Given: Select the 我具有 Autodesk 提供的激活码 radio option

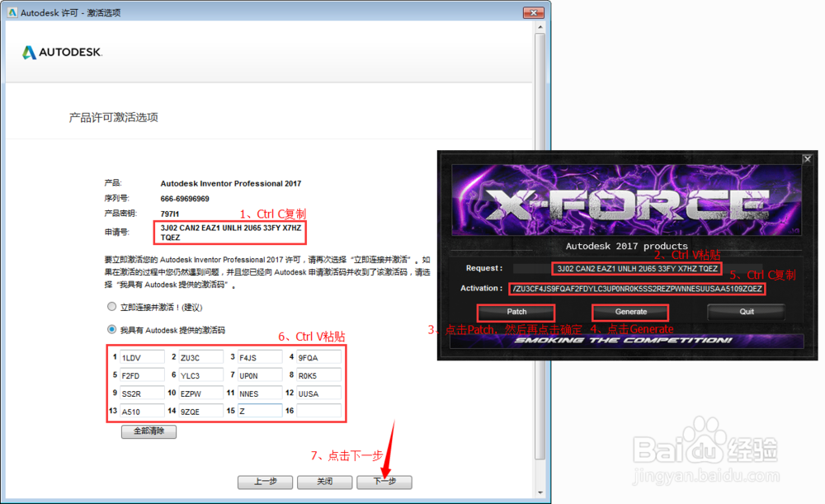Looking at the screenshot, I should pos(111,329).
